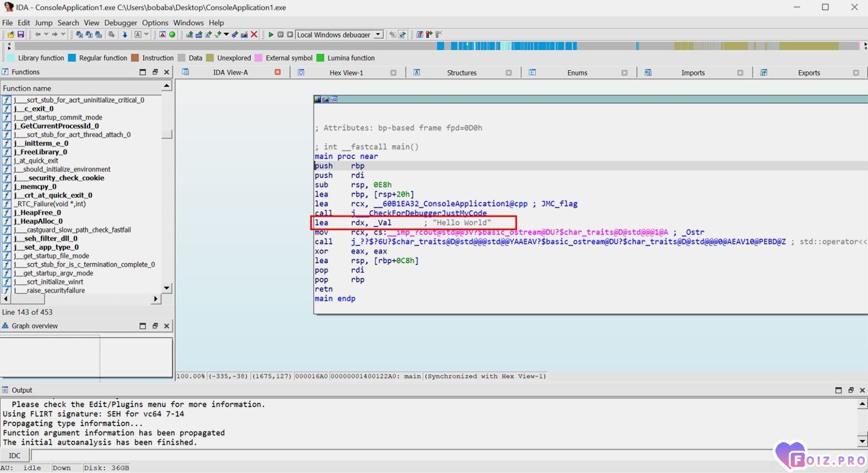868x473 pixels.
Task: Switch to the Structures tab
Action: [x=462, y=73]
